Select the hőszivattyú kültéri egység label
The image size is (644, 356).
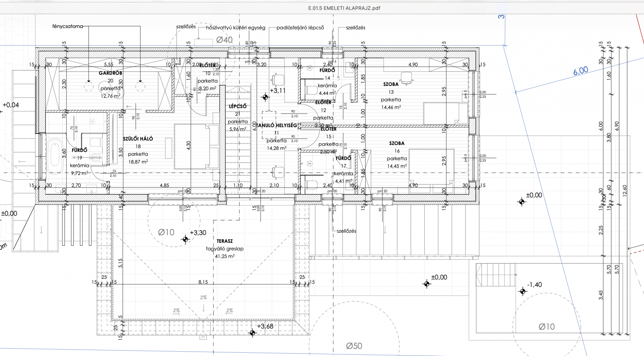click(x=235, y=28)
